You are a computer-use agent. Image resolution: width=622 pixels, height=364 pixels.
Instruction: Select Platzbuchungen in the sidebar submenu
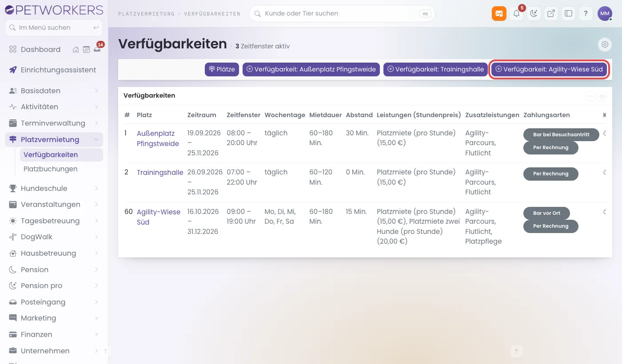click(61, 169)
